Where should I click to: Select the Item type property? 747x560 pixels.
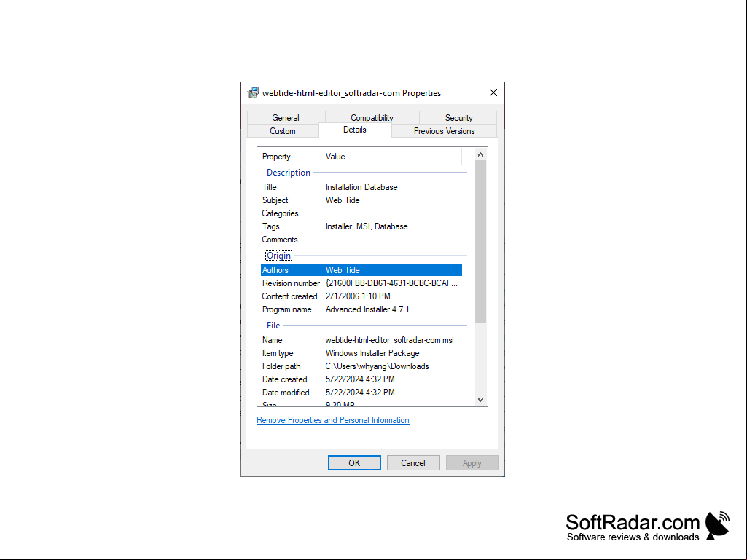pyautogui.click(x=278, y=353)
